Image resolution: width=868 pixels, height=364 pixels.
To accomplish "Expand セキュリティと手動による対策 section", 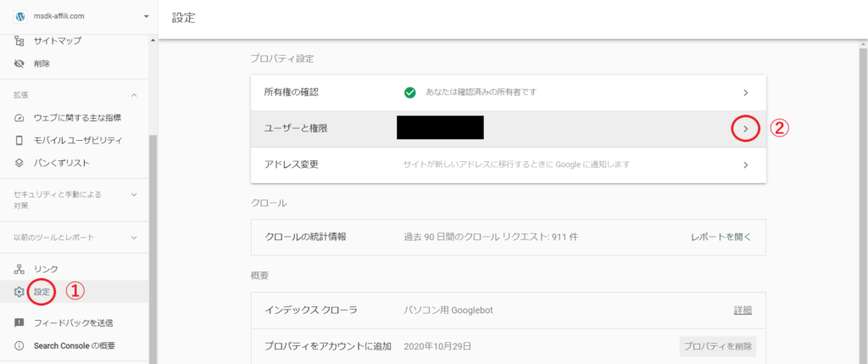I will pyautogui.click(x=134, y=194).
